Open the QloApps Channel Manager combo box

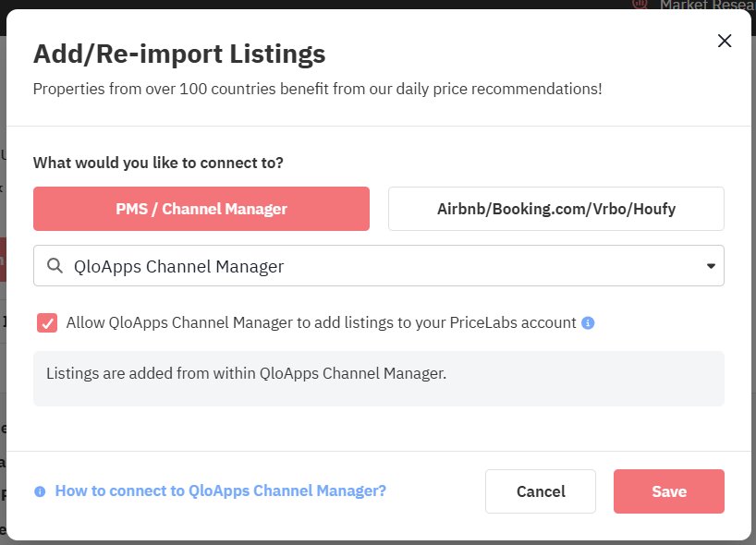pos(370,266)
